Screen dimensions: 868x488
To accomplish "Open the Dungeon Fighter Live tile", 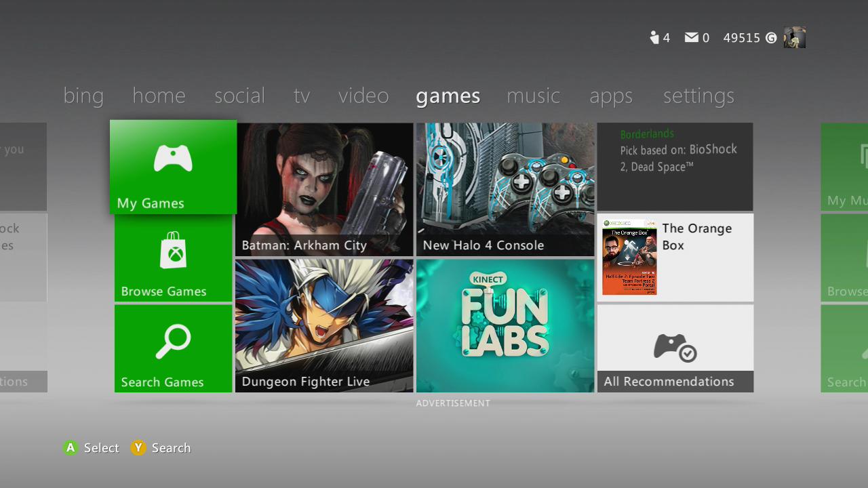I will [x=324, y=326].
